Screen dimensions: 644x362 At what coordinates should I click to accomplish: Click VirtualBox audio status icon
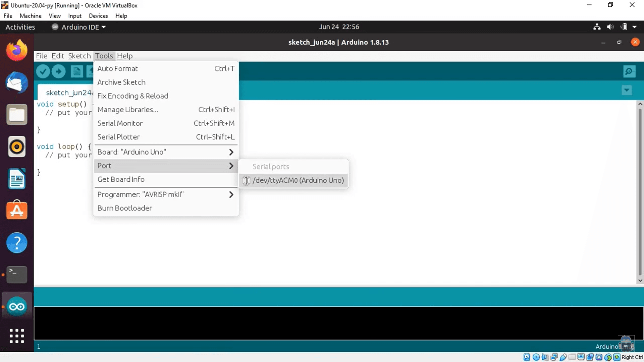545,357
